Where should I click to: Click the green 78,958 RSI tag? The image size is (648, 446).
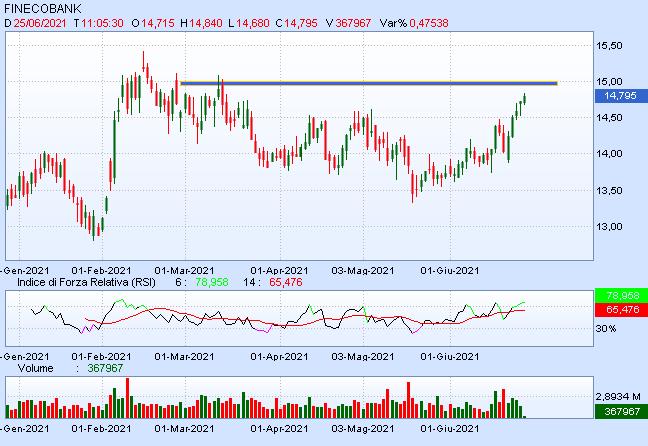pyautogui.click(x=621, y=296)
